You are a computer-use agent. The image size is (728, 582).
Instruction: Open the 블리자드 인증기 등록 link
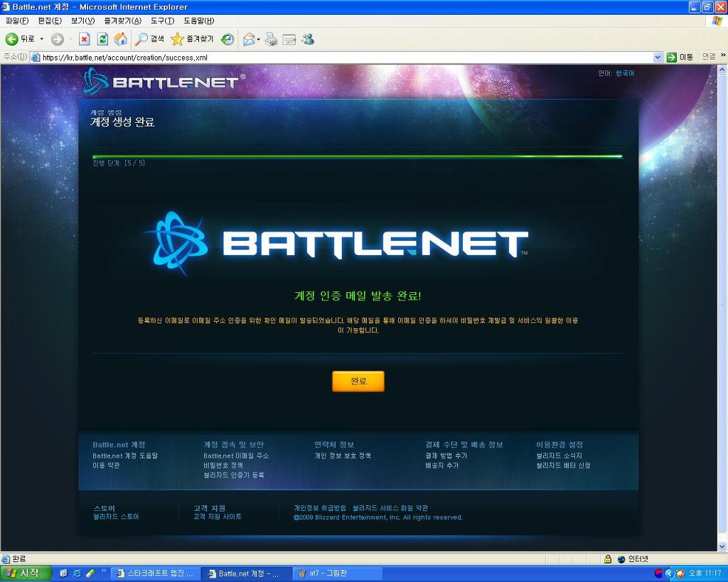click(x=233, y=475)
